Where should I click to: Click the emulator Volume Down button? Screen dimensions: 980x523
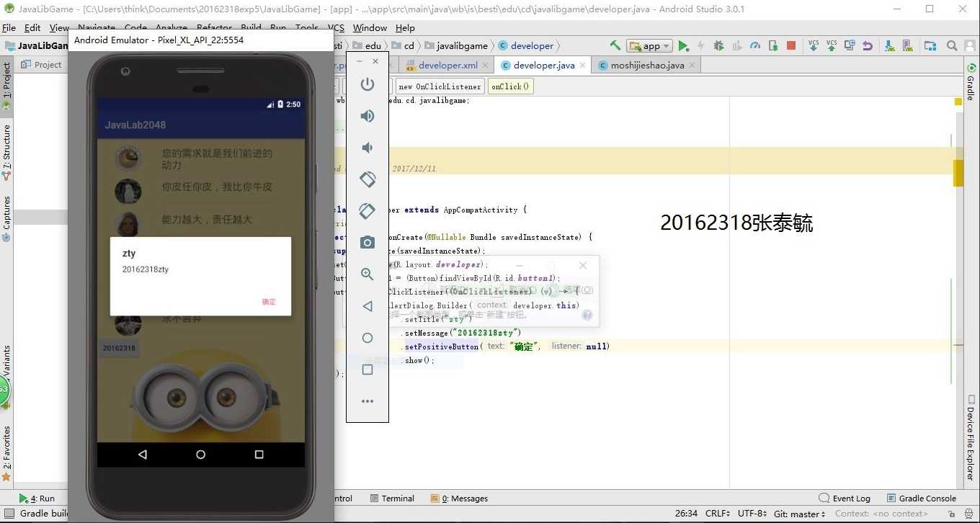(x=367, y=148)
